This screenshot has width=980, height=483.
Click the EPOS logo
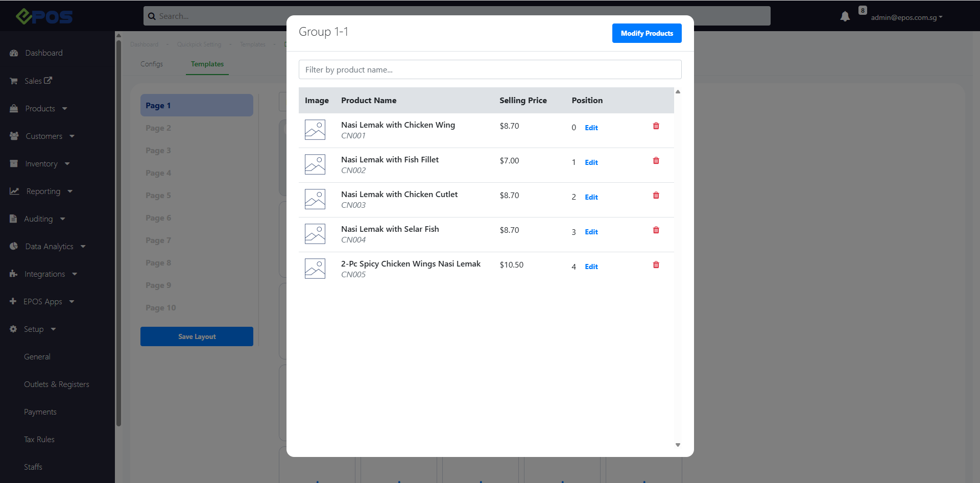44,16
